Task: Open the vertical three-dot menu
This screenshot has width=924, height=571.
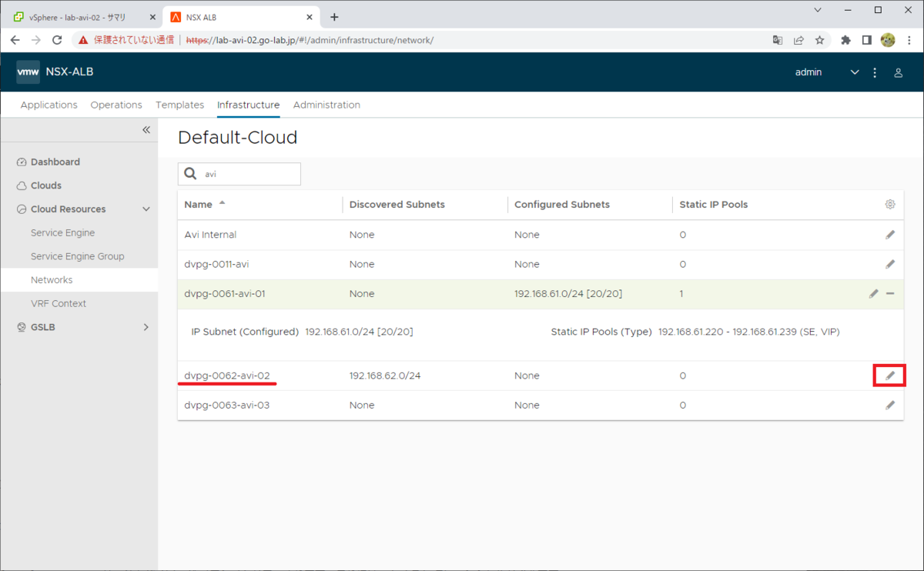Action: click(x=875, y=72)
